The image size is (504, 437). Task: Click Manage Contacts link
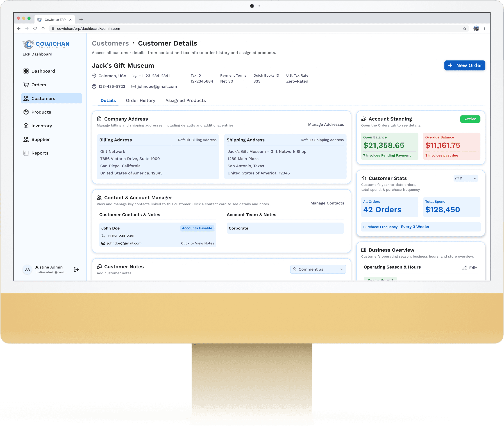(x=327, y=203)
